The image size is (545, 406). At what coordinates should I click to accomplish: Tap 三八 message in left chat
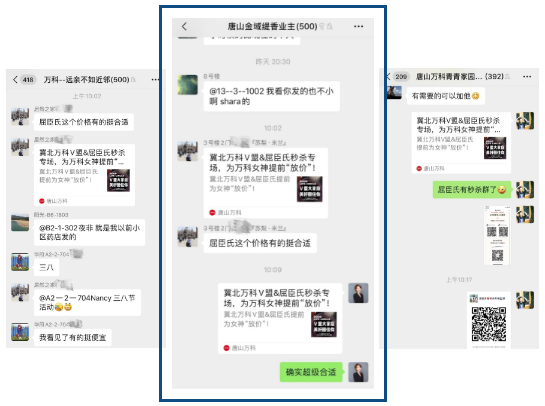click(x=46, y=267)
